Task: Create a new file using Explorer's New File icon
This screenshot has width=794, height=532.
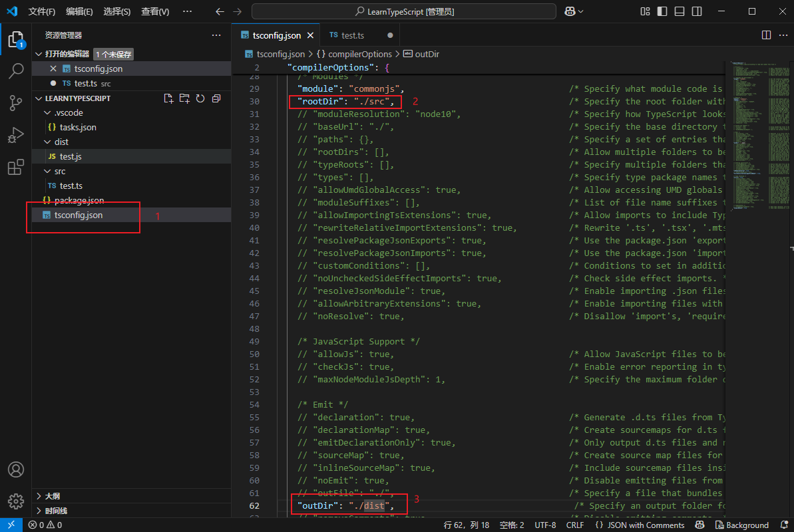Action: [x=167, y=98]
